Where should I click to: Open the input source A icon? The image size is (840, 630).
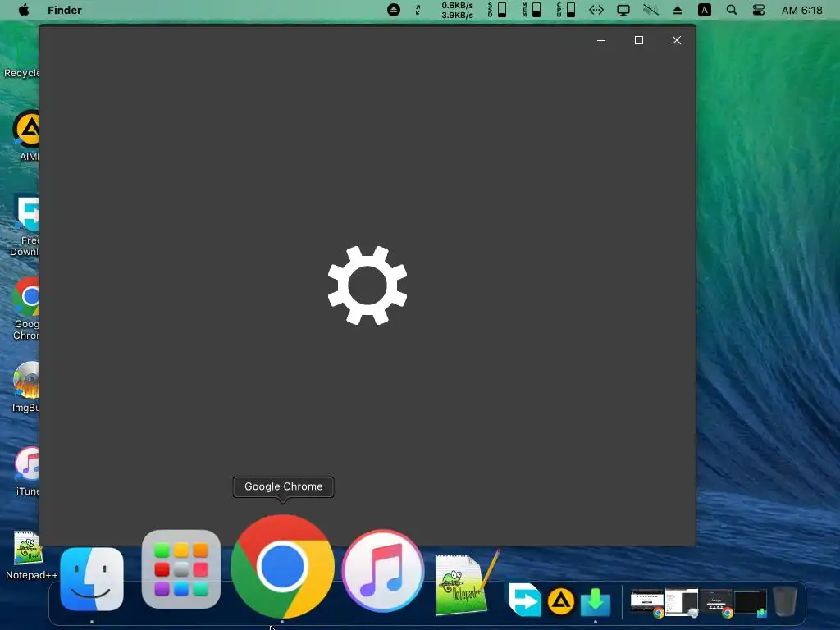[705, 10]
